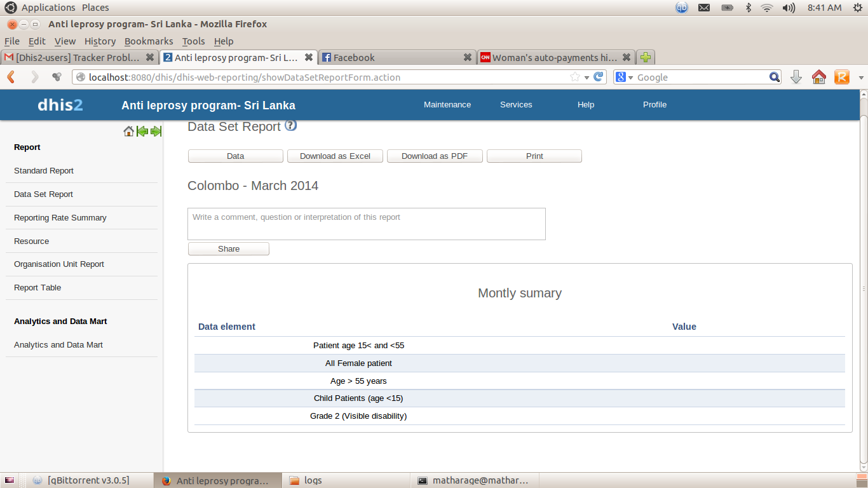This screenshot has height=488, width=868.
Task: Click the battery indicator
Action: pyautogui.click(x=728, y=8)
